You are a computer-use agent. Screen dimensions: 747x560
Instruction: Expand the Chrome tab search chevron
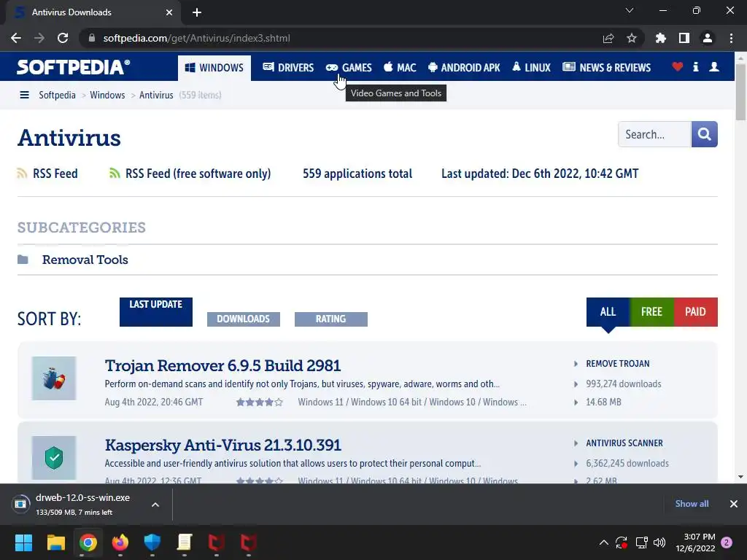click(x=630, y=10)
